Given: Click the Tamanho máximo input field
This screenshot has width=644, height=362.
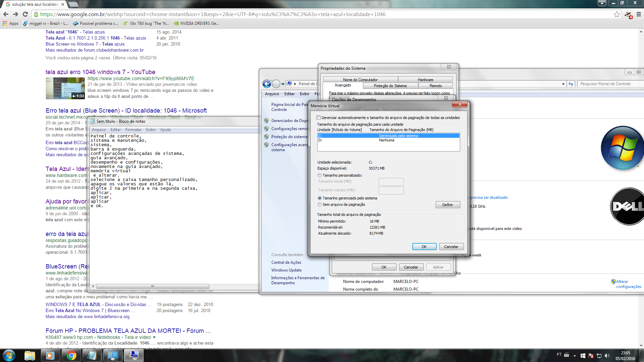Looking at the screenshot, I should click(391, 190).
